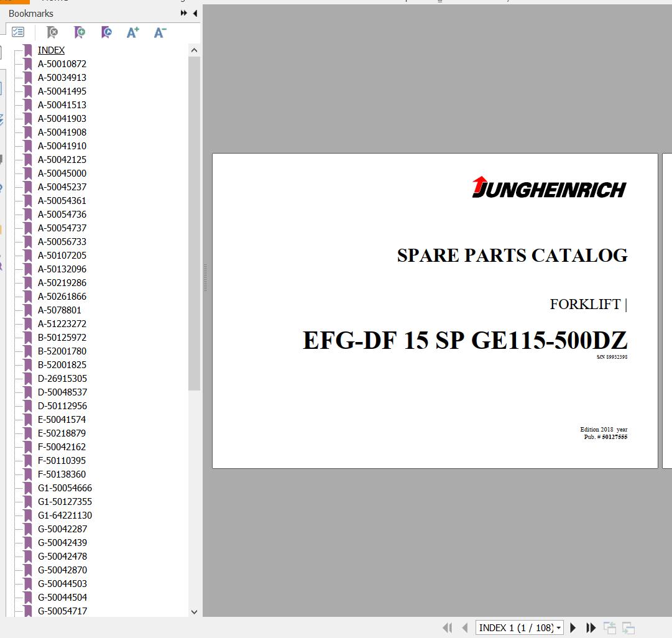
Task: Select bookmark G1-50054666
Action: [65, 488]
